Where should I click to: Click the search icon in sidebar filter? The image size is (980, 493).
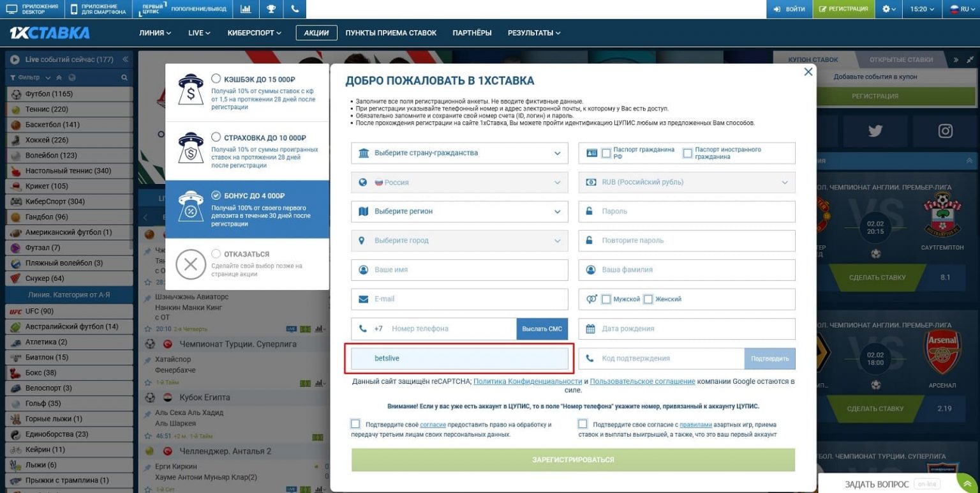click(124, 77)
